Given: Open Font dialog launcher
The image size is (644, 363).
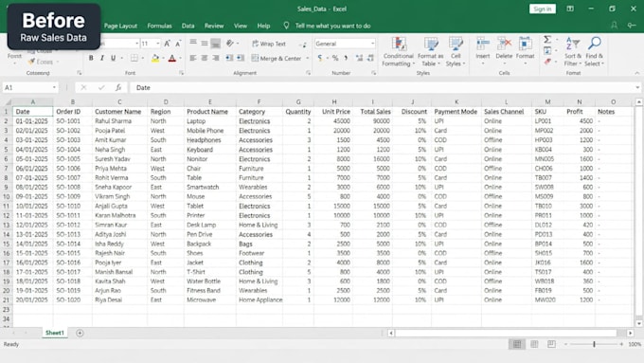Looking at the screenshot, I should [x=181, y=73].
